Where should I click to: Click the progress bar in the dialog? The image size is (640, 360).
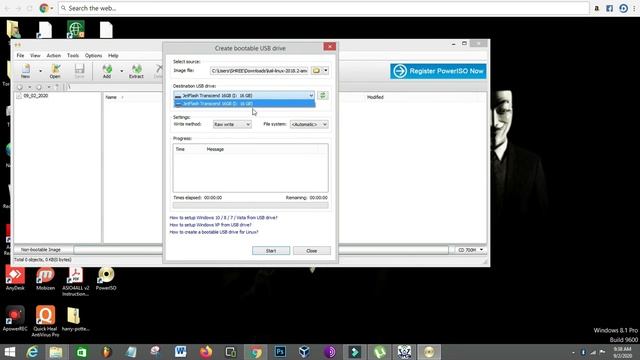point(250,205)
